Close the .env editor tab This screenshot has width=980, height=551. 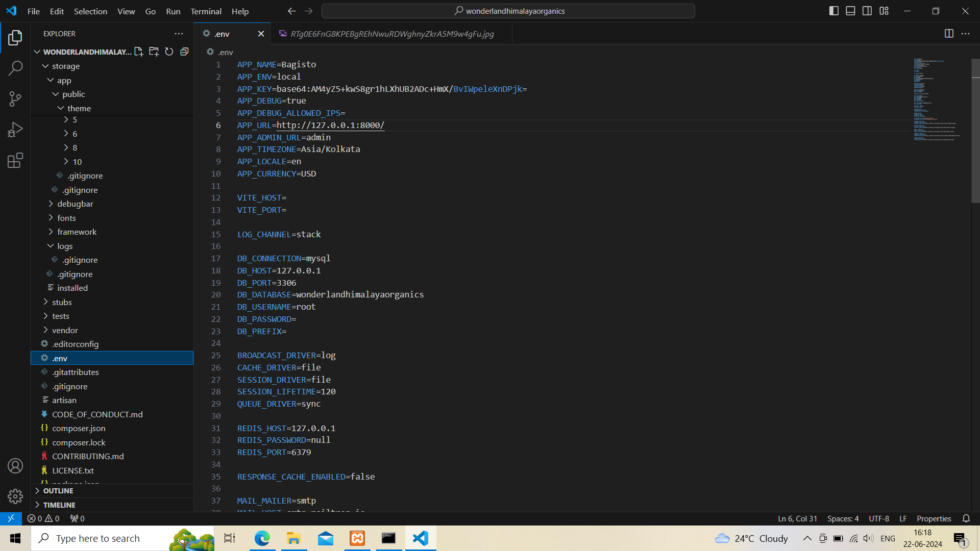(261, 34)
